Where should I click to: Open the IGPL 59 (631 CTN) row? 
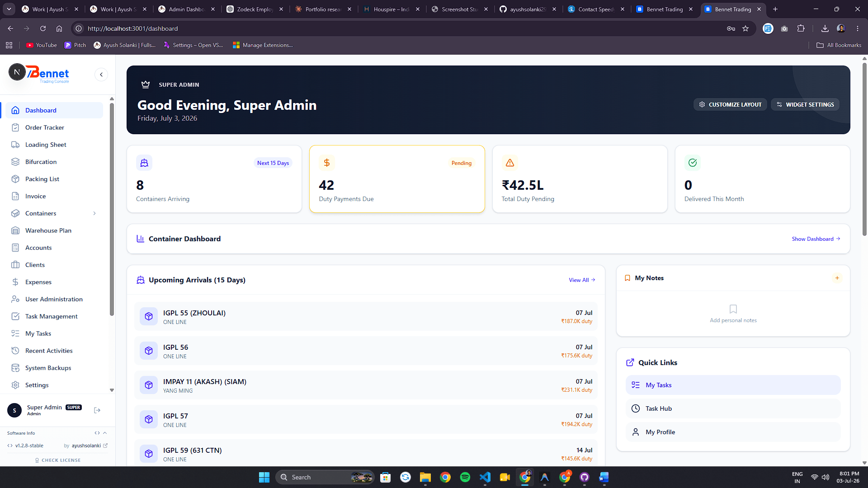366,453
